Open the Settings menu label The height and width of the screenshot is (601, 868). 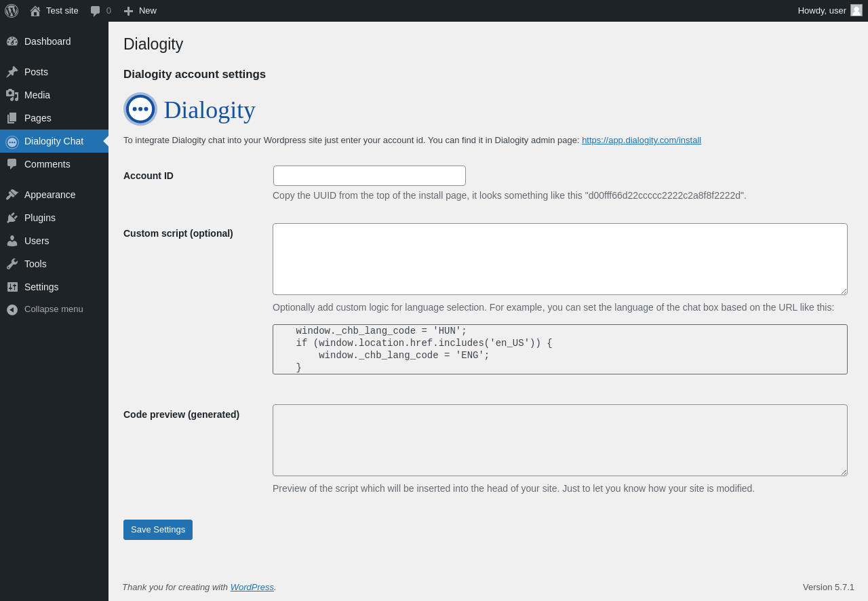(x=41, y=287)
